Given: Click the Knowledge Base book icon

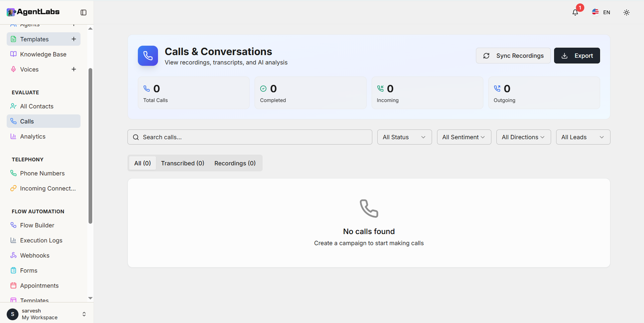Looking at the screenshot, I should point(13,54).
